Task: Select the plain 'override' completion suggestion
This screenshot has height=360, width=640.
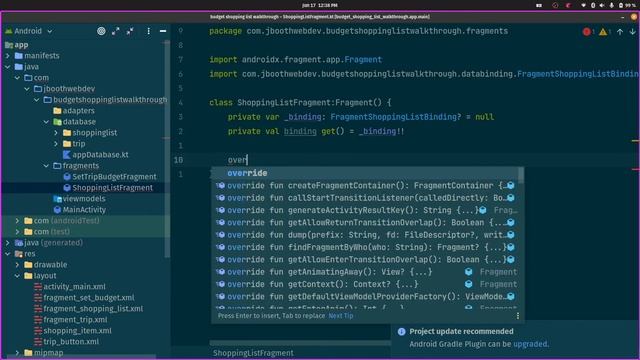Action: 364,173
